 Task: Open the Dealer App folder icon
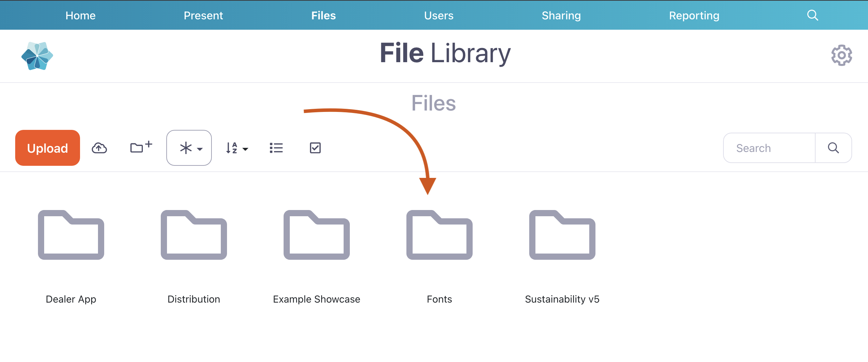[71, 235]
